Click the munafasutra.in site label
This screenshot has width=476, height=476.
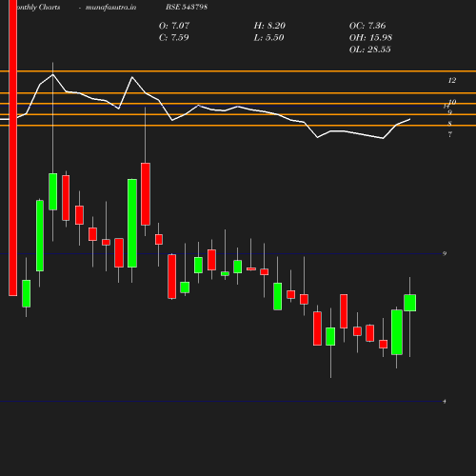click(110, 8)
